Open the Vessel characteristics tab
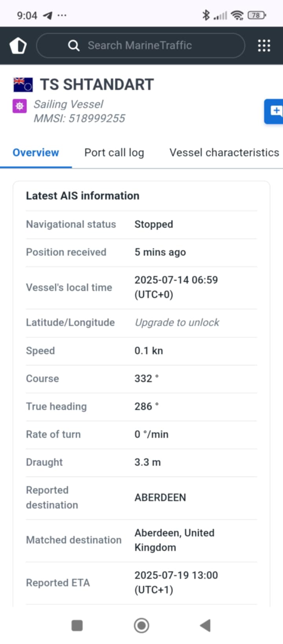 click(x=224, y=153)
